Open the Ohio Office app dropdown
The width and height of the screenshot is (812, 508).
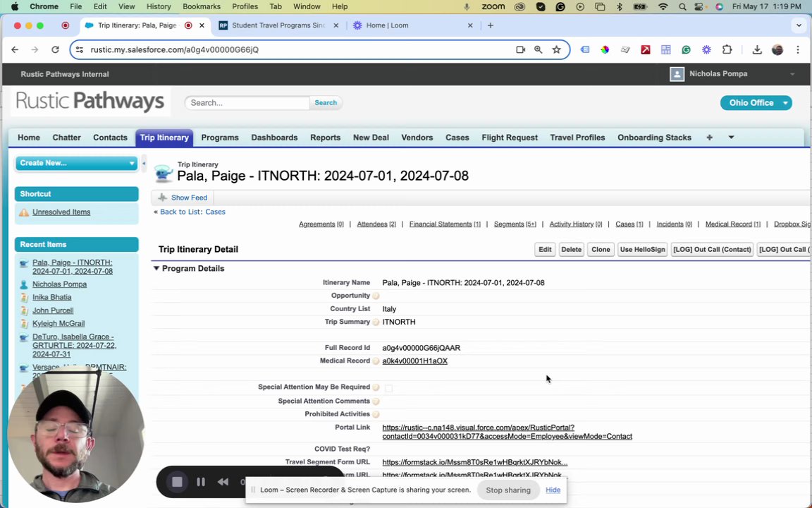pyautogui.click(x=756, y=102)
